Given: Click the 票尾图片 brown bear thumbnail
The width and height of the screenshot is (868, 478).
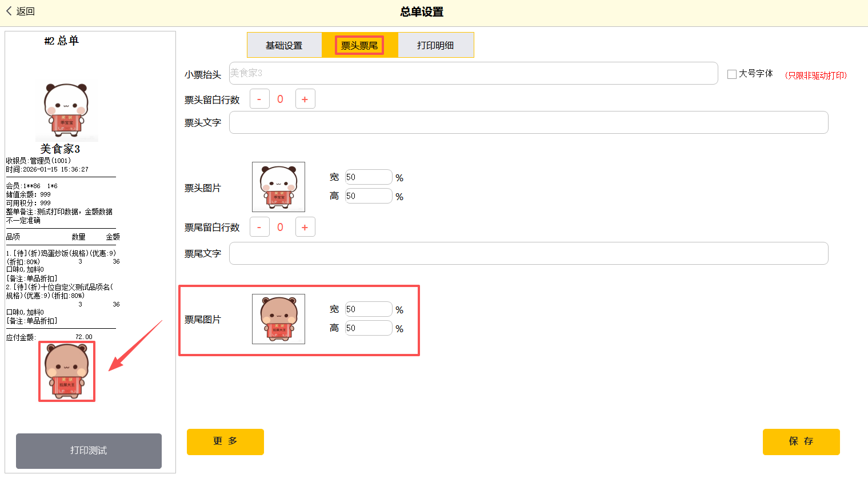Looking at the screenshot, I should click(278, 319).
